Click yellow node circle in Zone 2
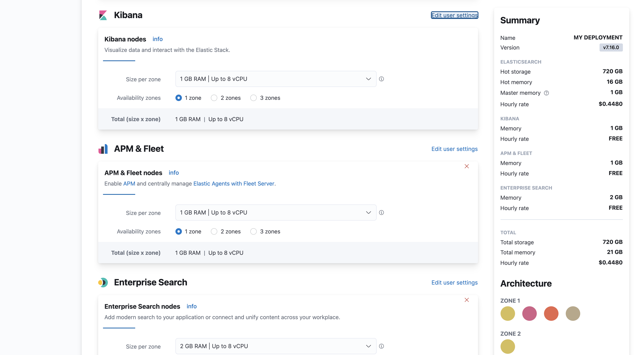The height and width of the screenshot is (355, 644). pos(508,347)
